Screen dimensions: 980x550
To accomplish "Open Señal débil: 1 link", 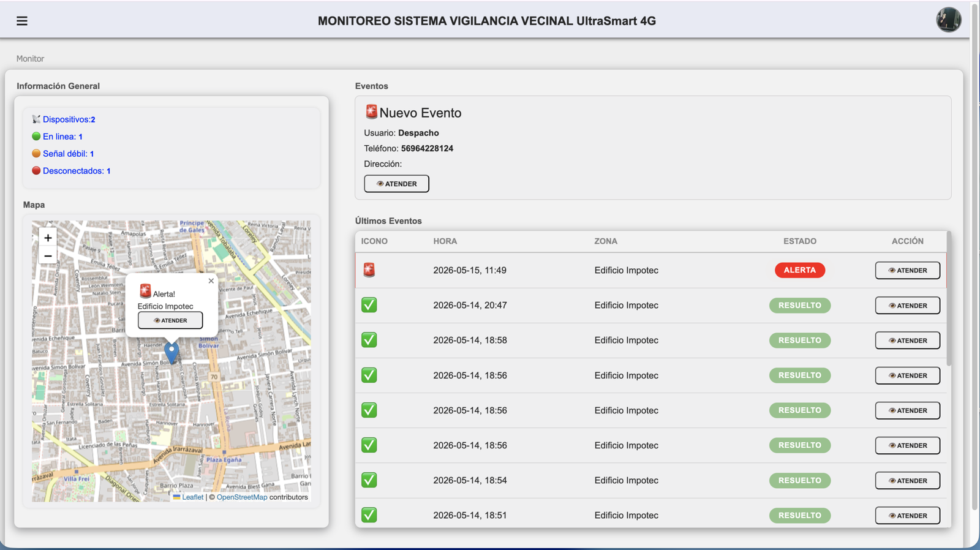I will pyautogui.click(x=68, y=154).
